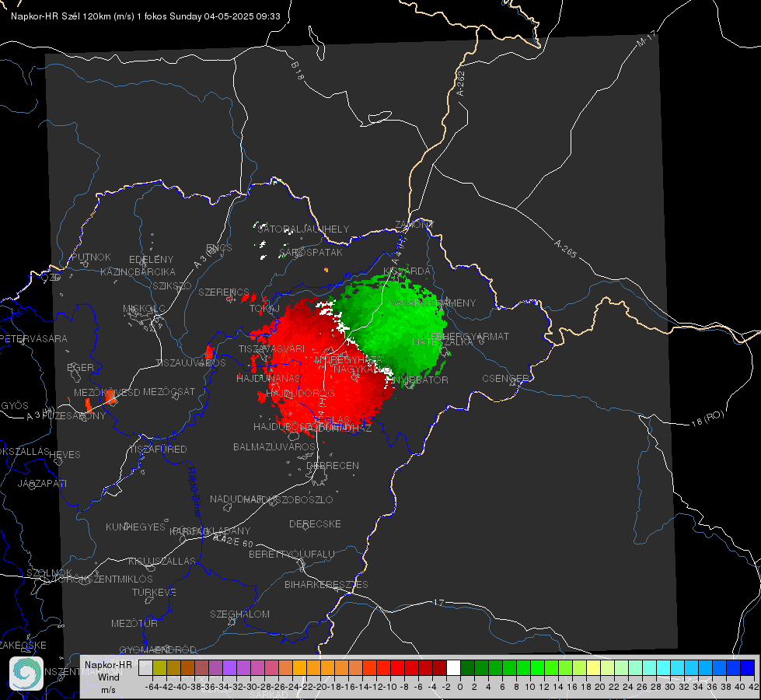761x700 pixels.
Task: Select the BALMAZÚJVÁROS label
Action: [274, 446]
